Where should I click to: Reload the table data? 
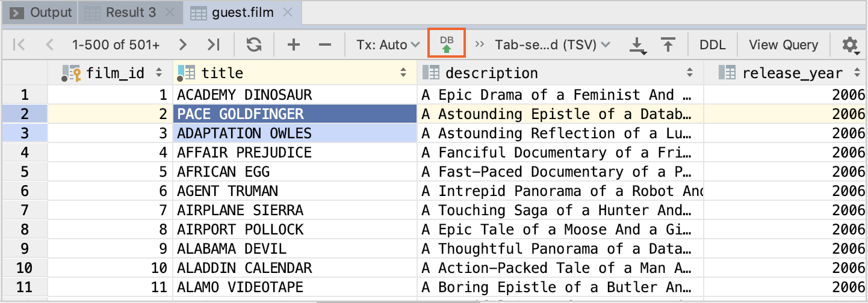point(254,44)
